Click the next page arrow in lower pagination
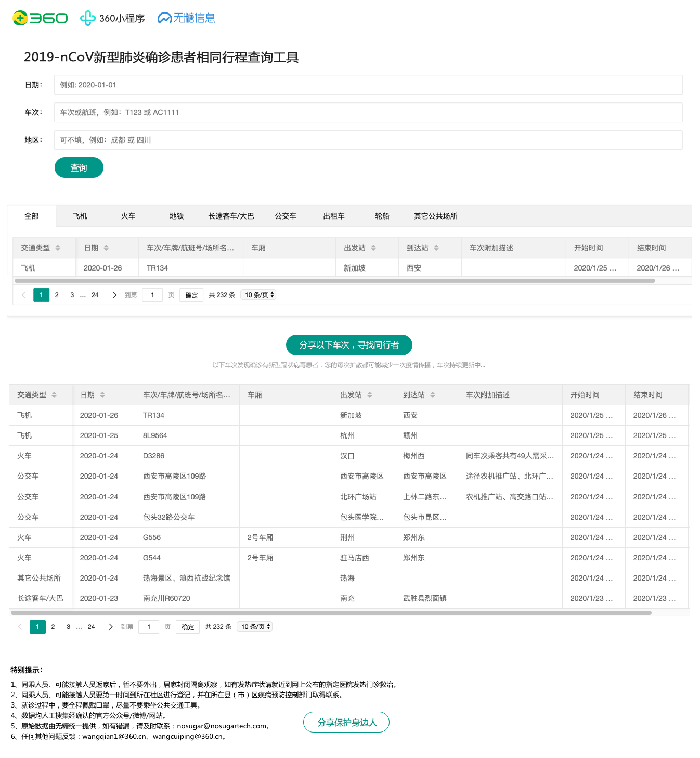Viewport: 700px width, 758px height. click(110, 627)
